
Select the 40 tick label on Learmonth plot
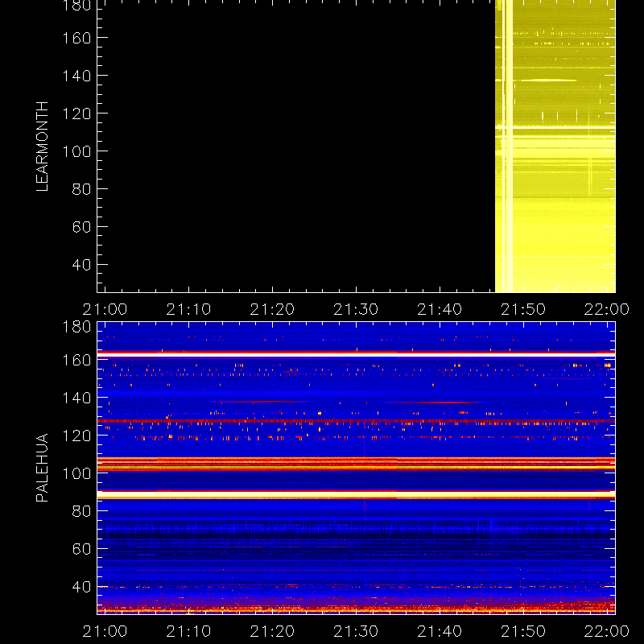pyautogui.click(x=81, y=265)
